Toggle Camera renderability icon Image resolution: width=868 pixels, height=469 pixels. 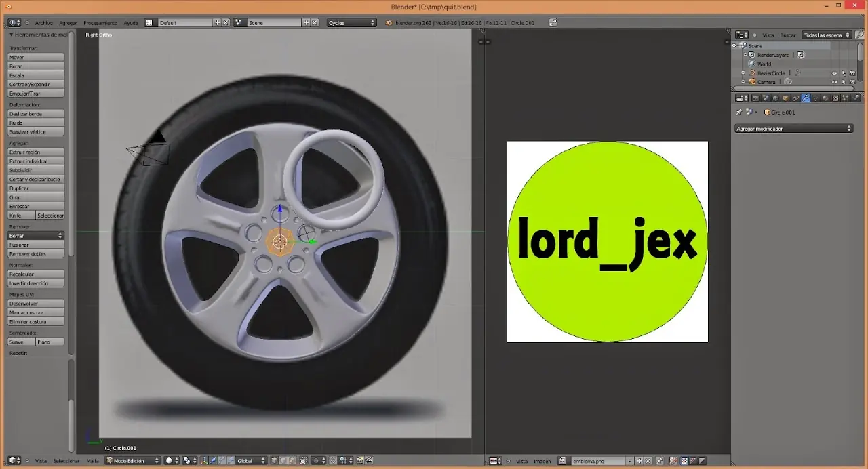coord(852,82)
